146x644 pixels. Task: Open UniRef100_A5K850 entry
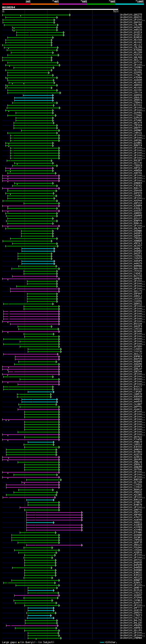pos(131,625)
